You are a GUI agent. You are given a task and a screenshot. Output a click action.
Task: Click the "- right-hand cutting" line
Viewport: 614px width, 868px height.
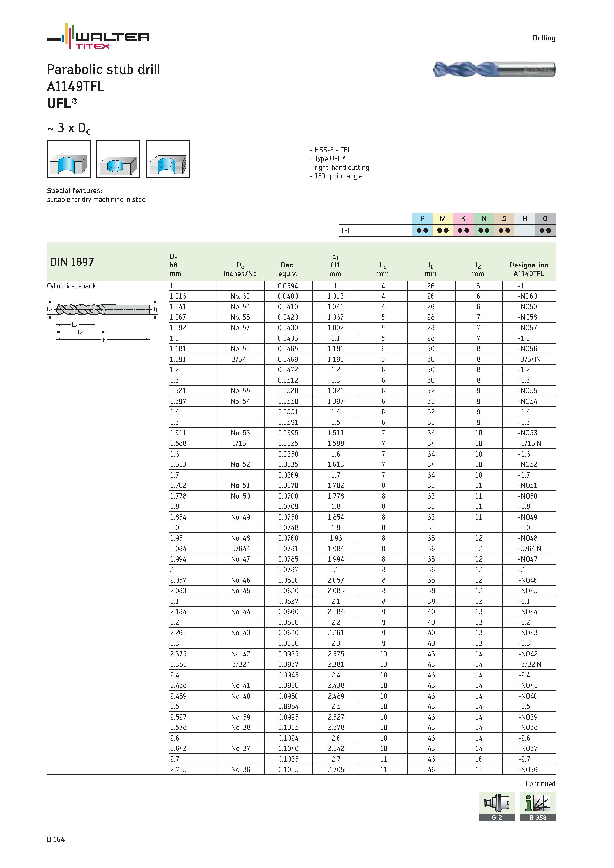(x=339, y=168)
